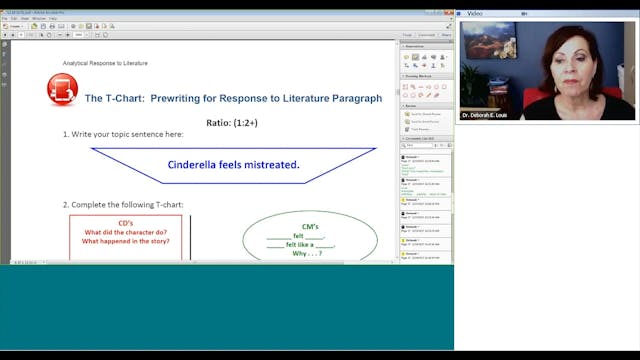This screenshot has width=640, height=360.
Task: Click in the comments list Find field
Action: [416, 145]
